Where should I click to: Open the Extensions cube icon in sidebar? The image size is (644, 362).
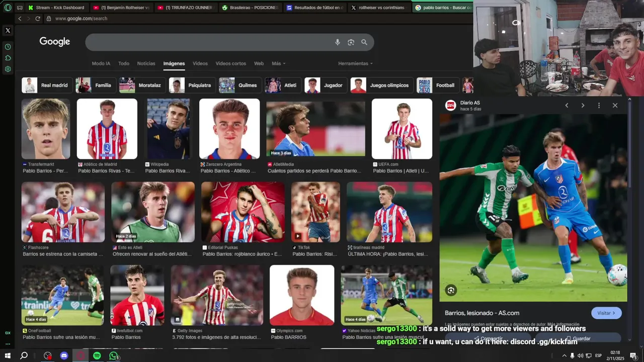click(8, 58)
